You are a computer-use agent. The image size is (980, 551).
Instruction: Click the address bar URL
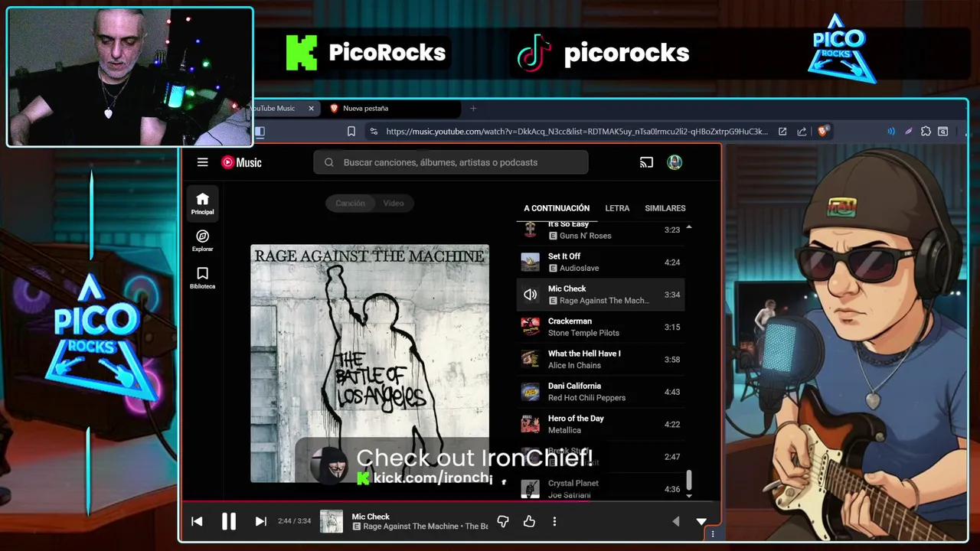click(577, 132)
